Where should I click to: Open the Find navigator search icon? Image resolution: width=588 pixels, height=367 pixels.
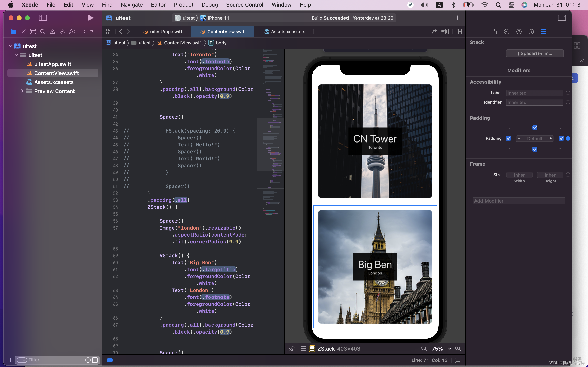tap(43, 31)
